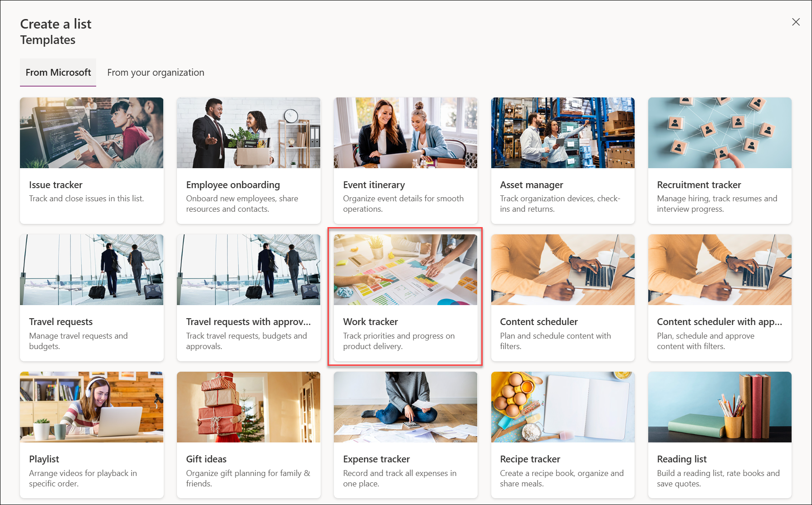Select the "From Microsoft" tab
Viewport: 812px width, 505px height.
tap(58, 72)
